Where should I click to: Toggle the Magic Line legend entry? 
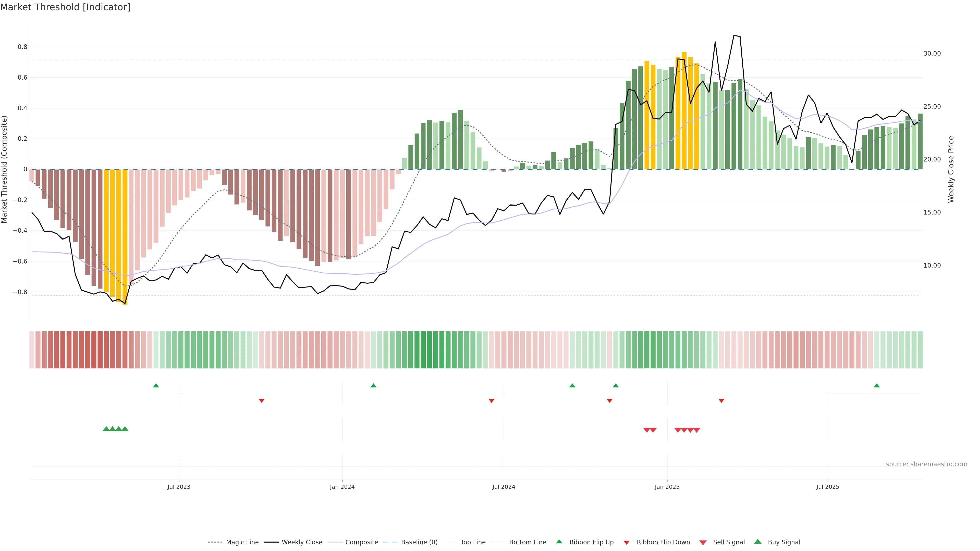pyautogui.click(x=242, y=542)
